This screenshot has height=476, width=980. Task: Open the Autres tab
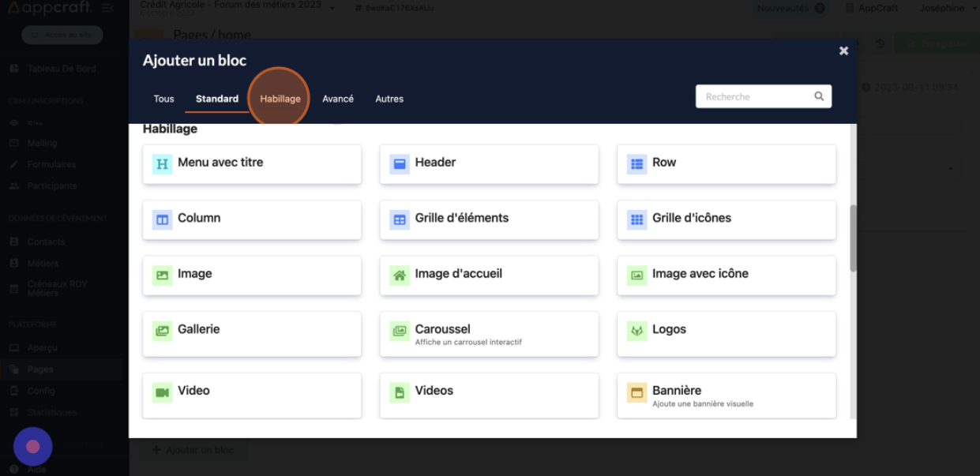389,99
